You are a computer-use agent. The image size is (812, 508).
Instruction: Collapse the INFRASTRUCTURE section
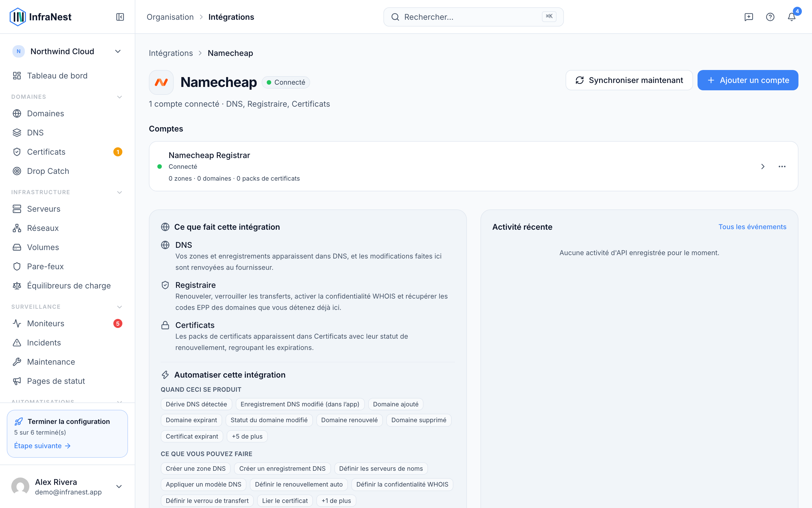120,192
